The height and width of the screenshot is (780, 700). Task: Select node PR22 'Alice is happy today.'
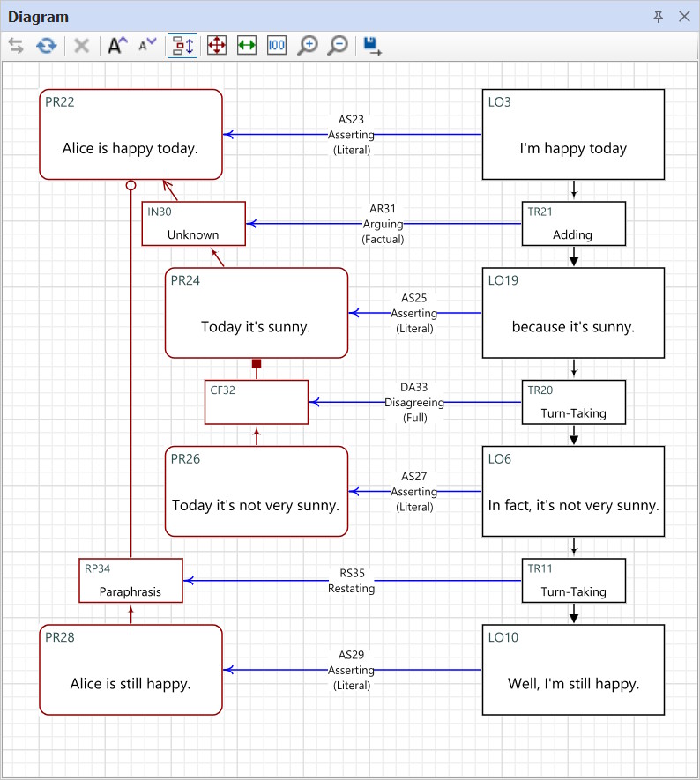pos(130,134)
